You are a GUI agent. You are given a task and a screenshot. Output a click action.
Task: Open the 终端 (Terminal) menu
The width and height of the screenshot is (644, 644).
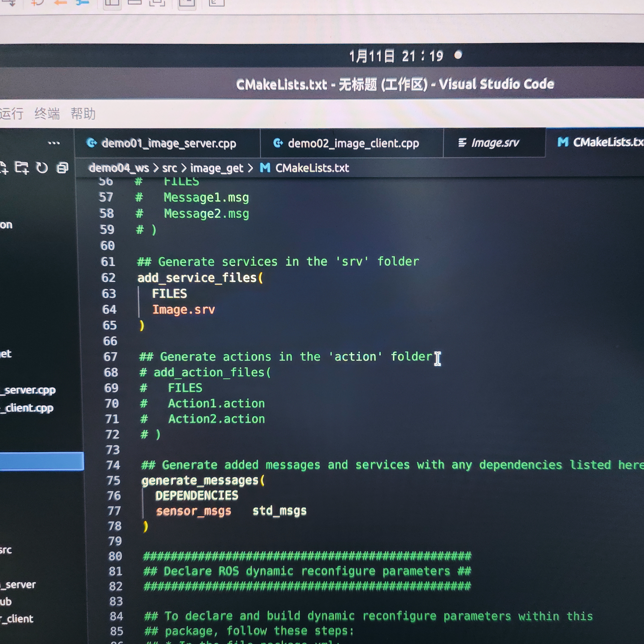tap(47, 114)
